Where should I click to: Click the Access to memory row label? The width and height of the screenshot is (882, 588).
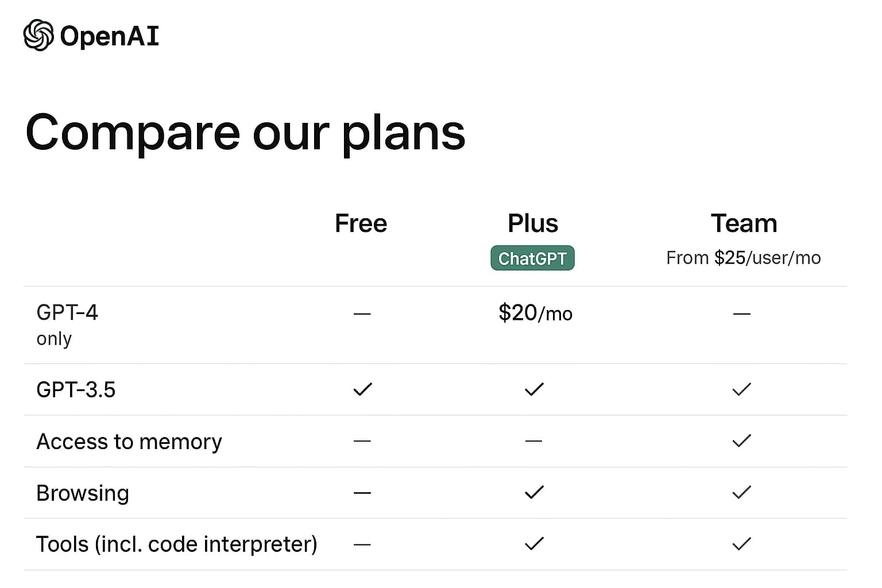pyautogui.click(x=129, y=442)
